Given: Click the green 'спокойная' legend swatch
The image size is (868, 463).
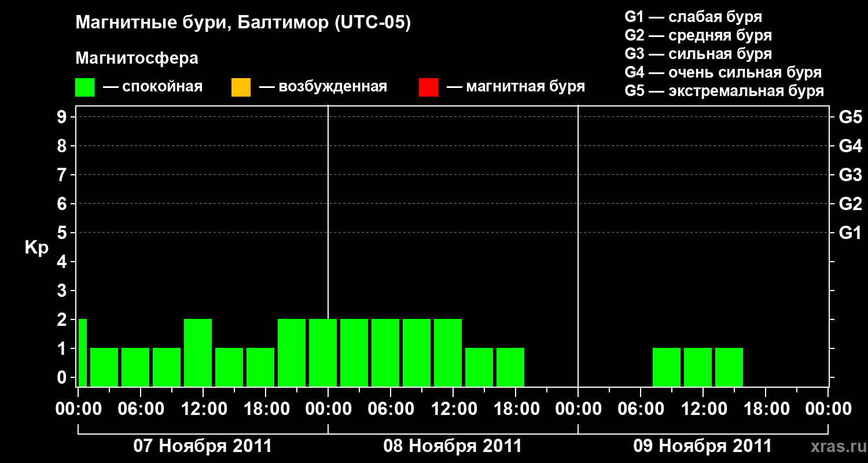Looking at the screenshot, I should click(x=85, y=87).
